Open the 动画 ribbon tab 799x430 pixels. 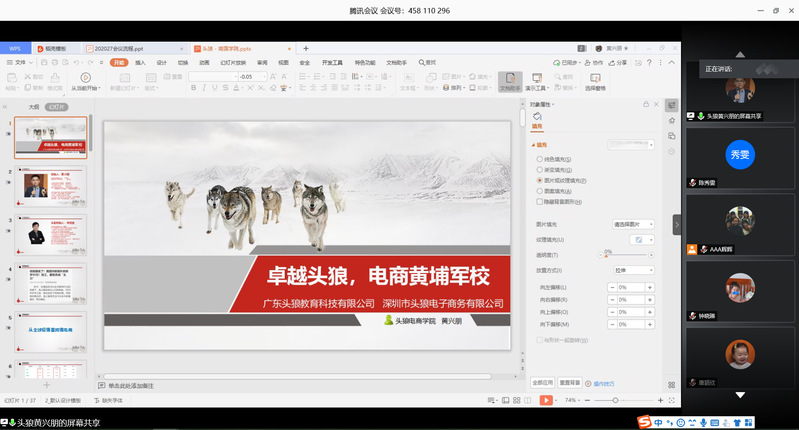tap(204, 63)
